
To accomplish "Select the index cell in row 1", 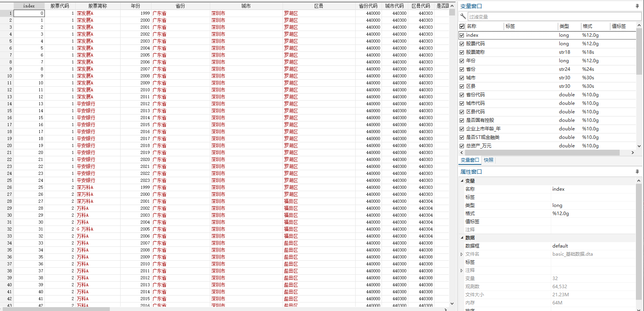I will tap(29, 13).
